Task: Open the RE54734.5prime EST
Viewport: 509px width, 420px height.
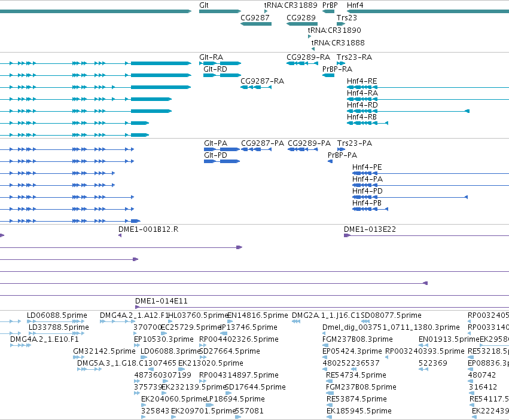Action: click(328, 381)
